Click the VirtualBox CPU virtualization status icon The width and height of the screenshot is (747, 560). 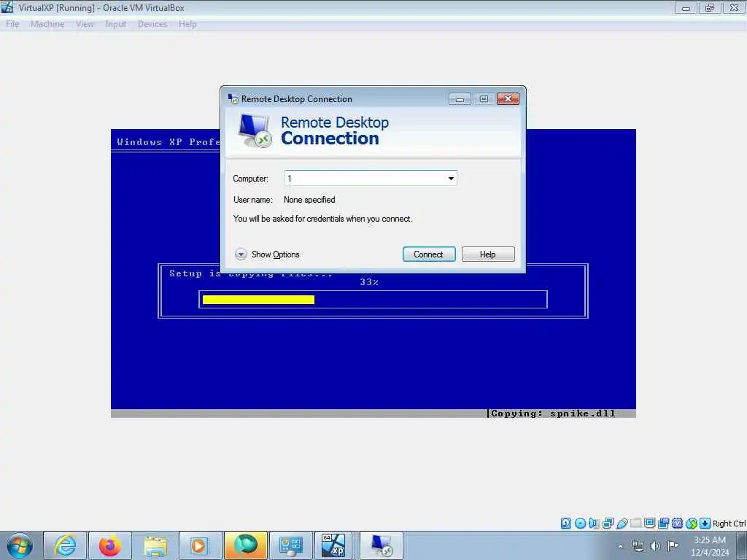click(678, 524)
